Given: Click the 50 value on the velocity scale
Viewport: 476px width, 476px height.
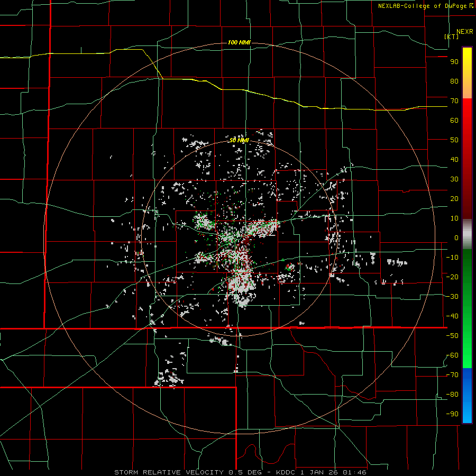Looking at the screenshot, I should pos(454,140).
